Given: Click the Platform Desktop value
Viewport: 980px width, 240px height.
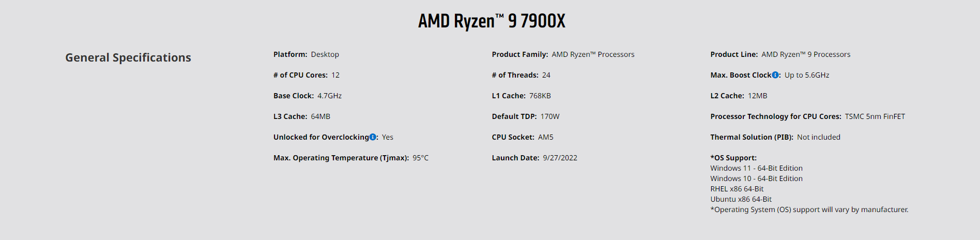Looking at the screenshot, I should pyautogui.click(x=325, y=54).
